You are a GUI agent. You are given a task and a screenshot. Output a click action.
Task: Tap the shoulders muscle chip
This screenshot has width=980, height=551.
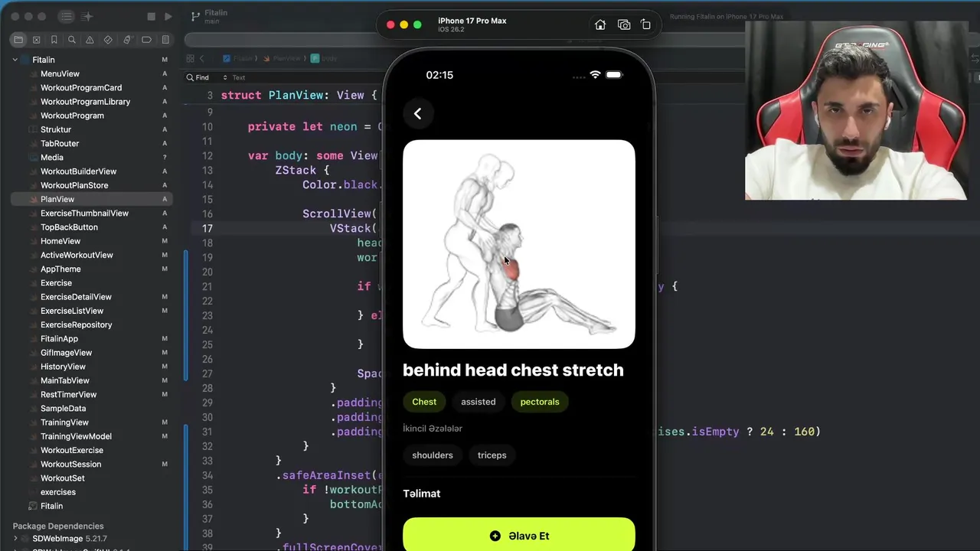point(433,455)
